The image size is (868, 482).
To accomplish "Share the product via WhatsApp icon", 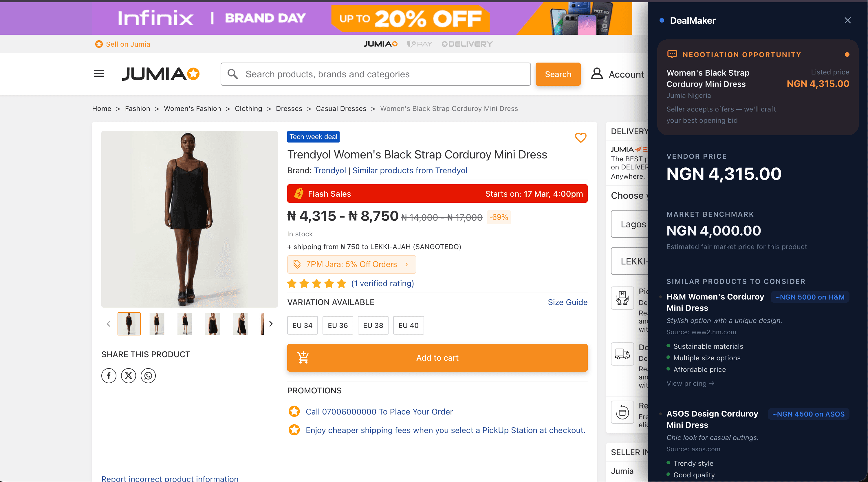I will 148,376.
